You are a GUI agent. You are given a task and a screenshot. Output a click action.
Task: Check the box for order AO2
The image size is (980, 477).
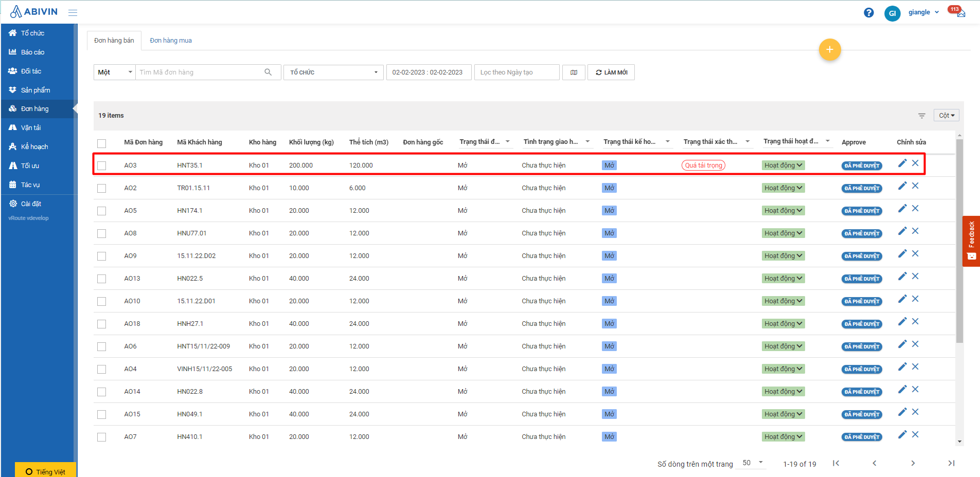point(101,188)
